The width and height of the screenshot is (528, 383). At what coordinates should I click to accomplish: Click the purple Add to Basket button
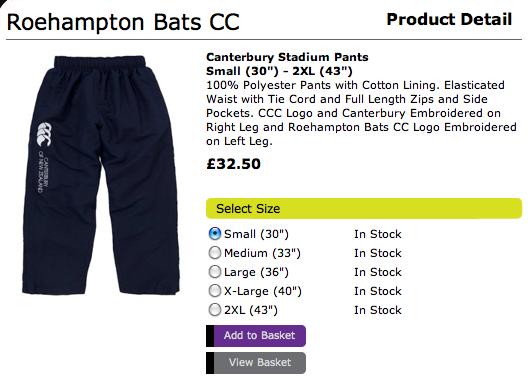point(256,336)
